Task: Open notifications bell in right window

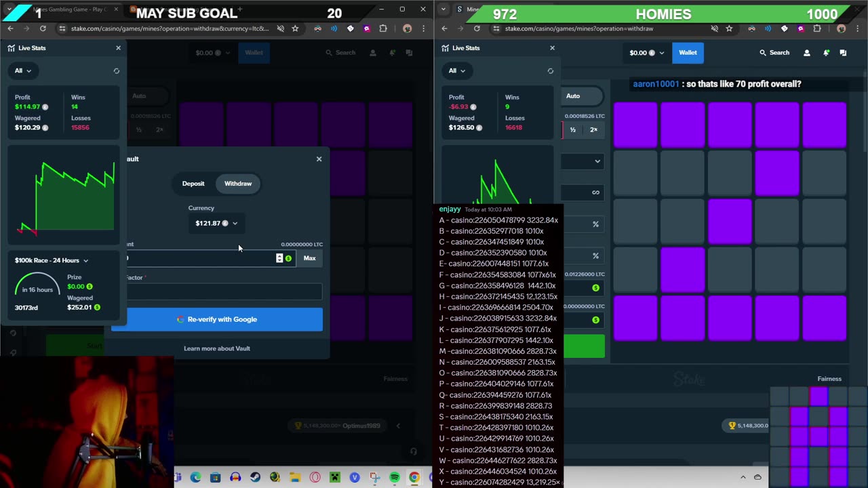Action: [826, 53]
